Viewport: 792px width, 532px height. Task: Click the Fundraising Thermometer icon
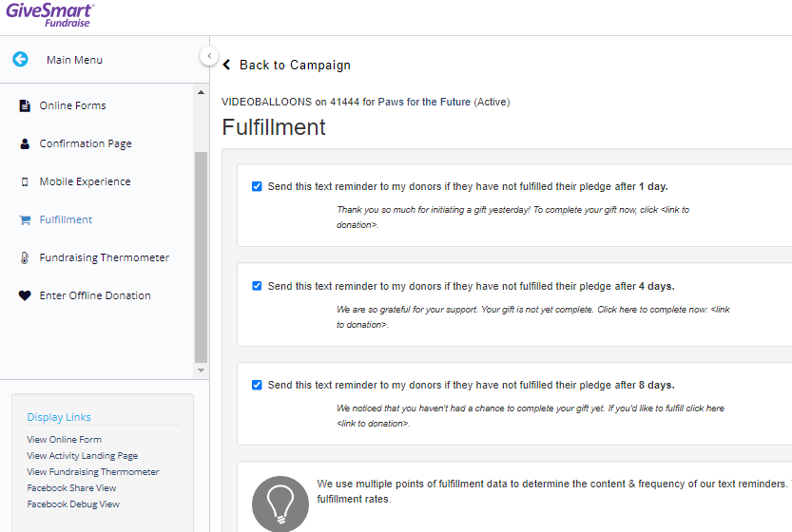tap(25, 257)
